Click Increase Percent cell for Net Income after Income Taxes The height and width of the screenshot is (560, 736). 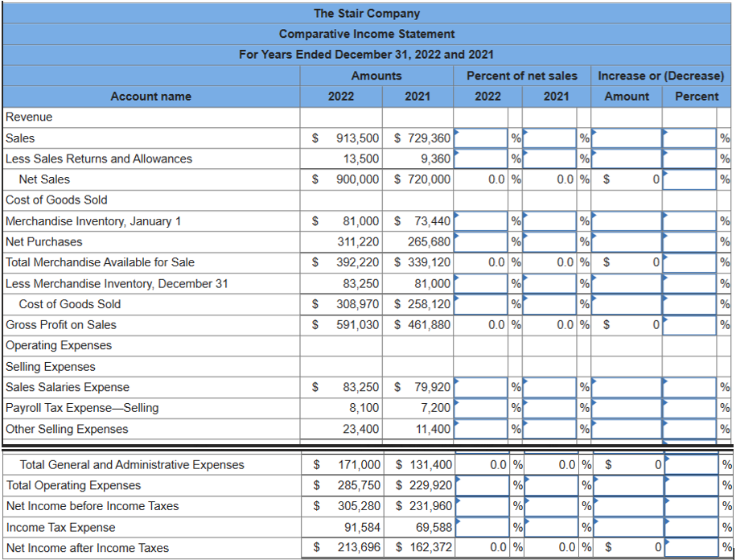688,547
